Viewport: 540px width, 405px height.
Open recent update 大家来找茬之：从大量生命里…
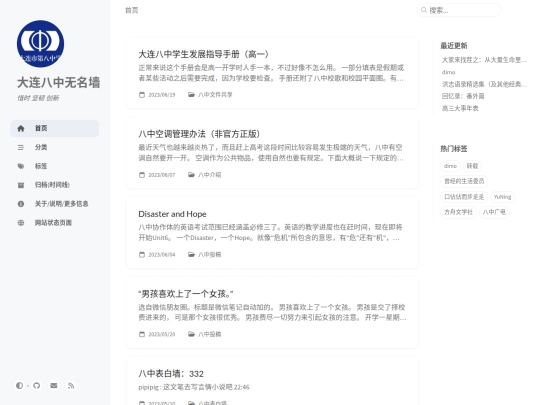tap(484, 60)
